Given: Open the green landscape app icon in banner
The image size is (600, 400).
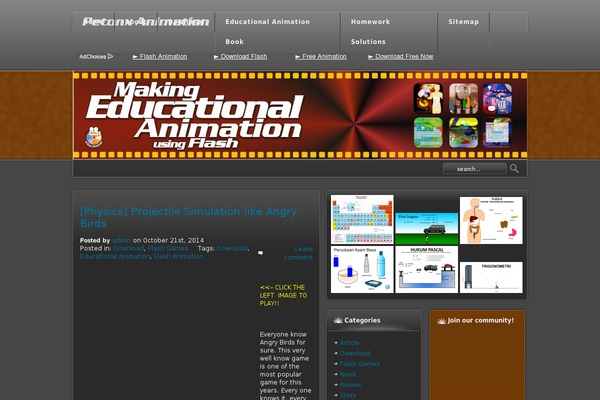Looking at the screenshot, I should coord(463,133).
